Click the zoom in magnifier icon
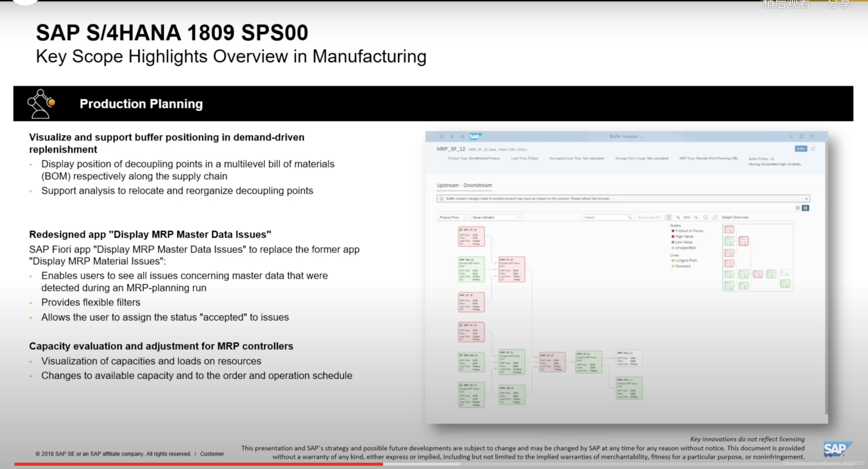This screenshot has width=868, height=469. click(x=678, y=218)
